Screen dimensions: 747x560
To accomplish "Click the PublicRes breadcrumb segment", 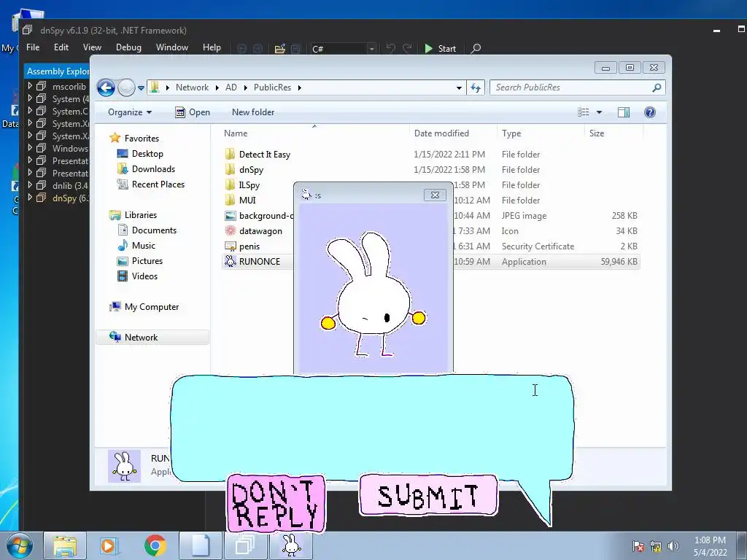I will click(272, 87).
